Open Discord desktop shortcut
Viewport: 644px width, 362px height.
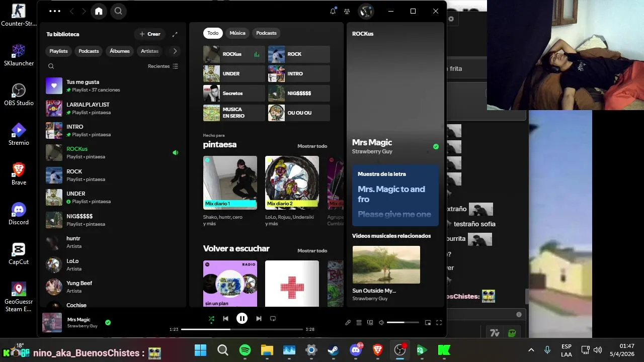pos(19,214)
